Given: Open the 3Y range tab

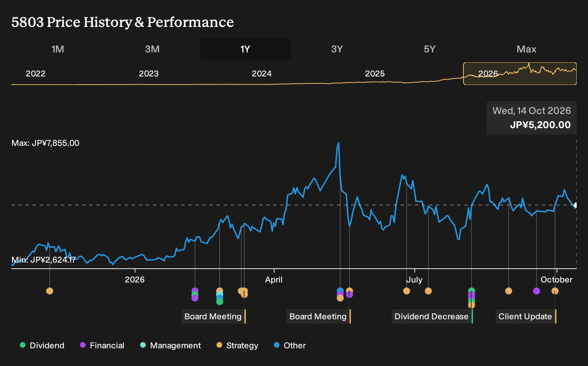Looking at the screenshot, I should (x=337, y=49).
